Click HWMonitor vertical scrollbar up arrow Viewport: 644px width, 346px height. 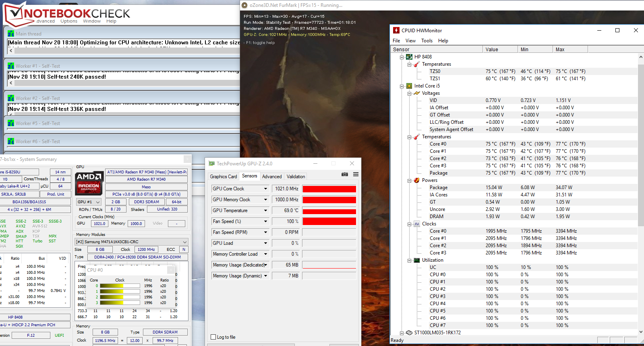[x=641, y=57]
